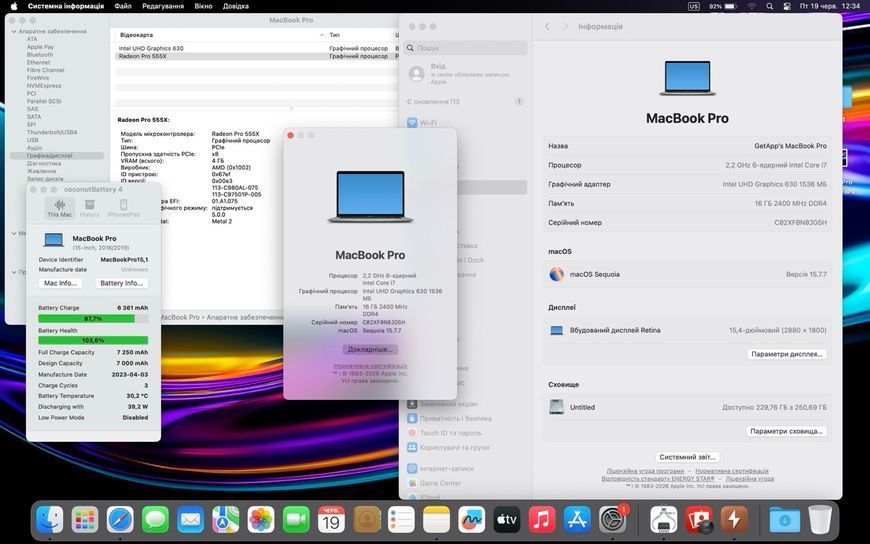870x544 pixels.
Task: Open Photos from the Dock
Action: 261,520
